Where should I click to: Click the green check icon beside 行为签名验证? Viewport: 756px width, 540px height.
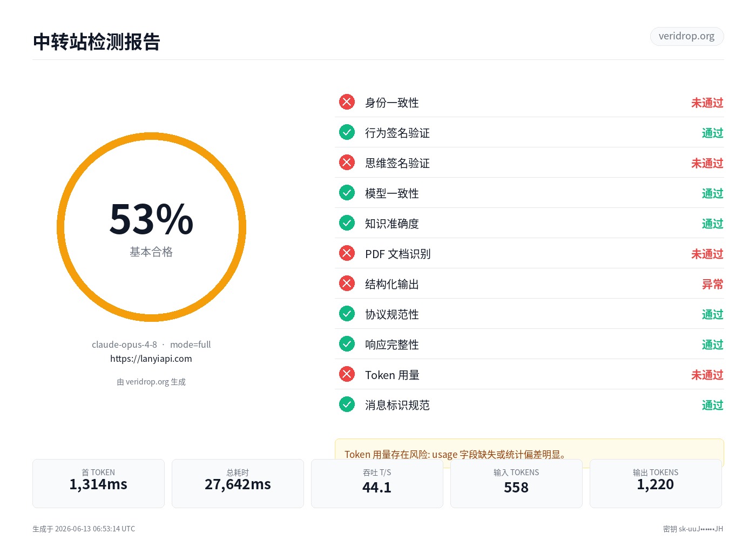[x=347, y=132]
